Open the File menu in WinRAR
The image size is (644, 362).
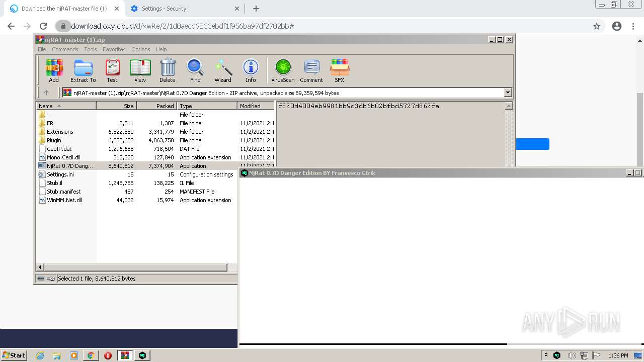(x=42, y=49)
